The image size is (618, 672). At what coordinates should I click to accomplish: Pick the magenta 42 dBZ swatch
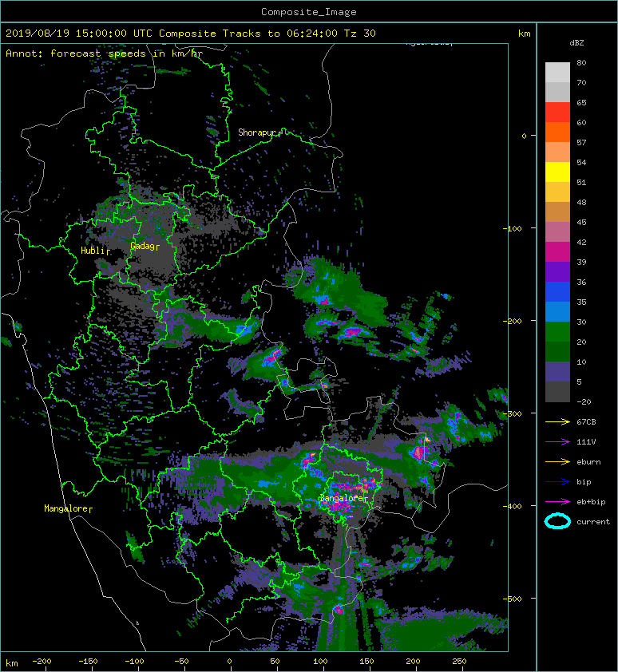pos(557,251)
